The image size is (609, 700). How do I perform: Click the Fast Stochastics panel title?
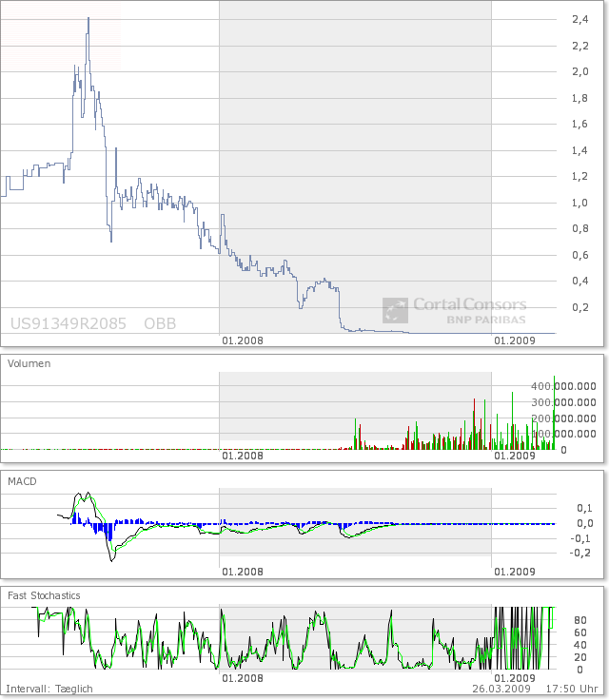(x=44, y=595)
